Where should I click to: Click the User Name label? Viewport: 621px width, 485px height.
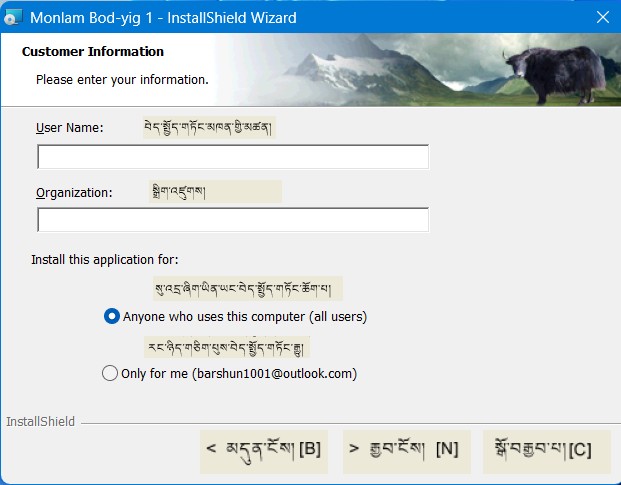click(70, 127)
